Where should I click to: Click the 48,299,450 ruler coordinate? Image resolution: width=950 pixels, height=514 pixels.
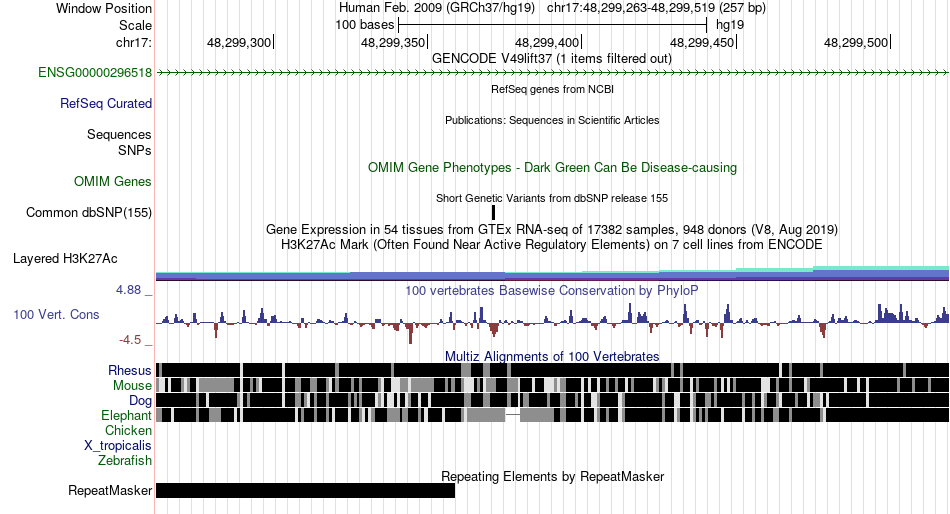702,42
